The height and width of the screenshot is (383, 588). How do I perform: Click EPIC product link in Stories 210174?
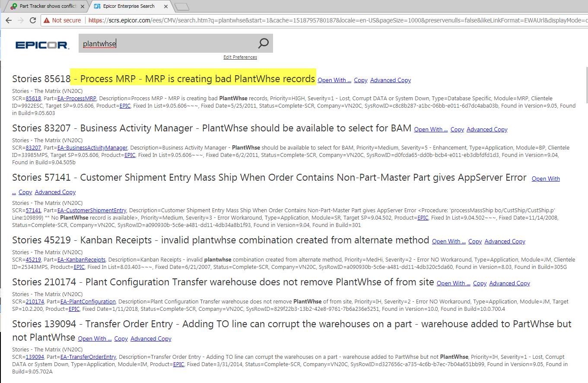[74, 309]
